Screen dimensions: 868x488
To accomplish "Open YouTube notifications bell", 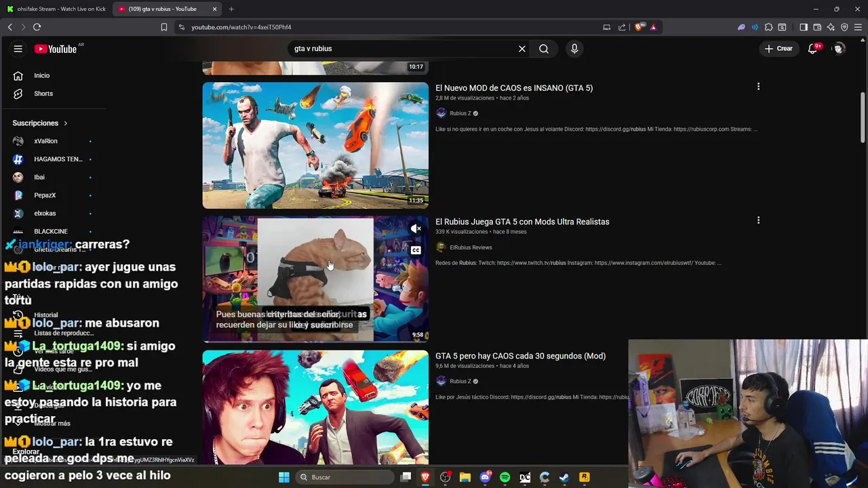I will [x=812, y=49].
